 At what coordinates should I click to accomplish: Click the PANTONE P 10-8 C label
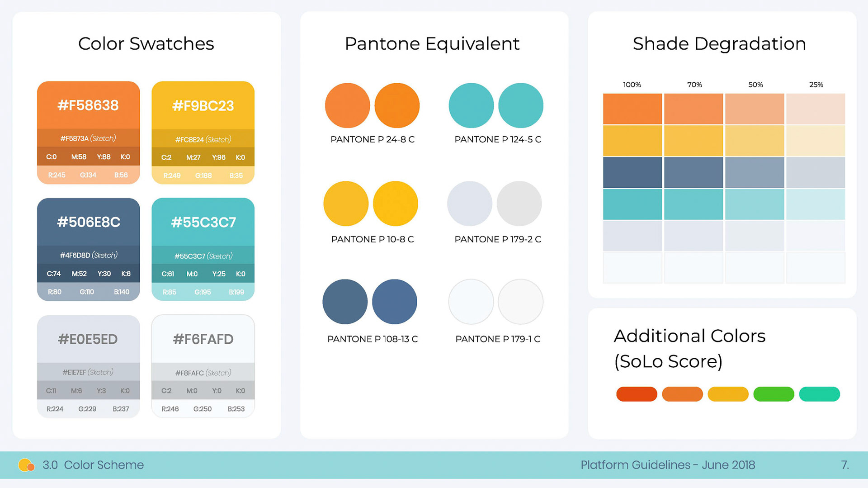[x=373, y=239]
